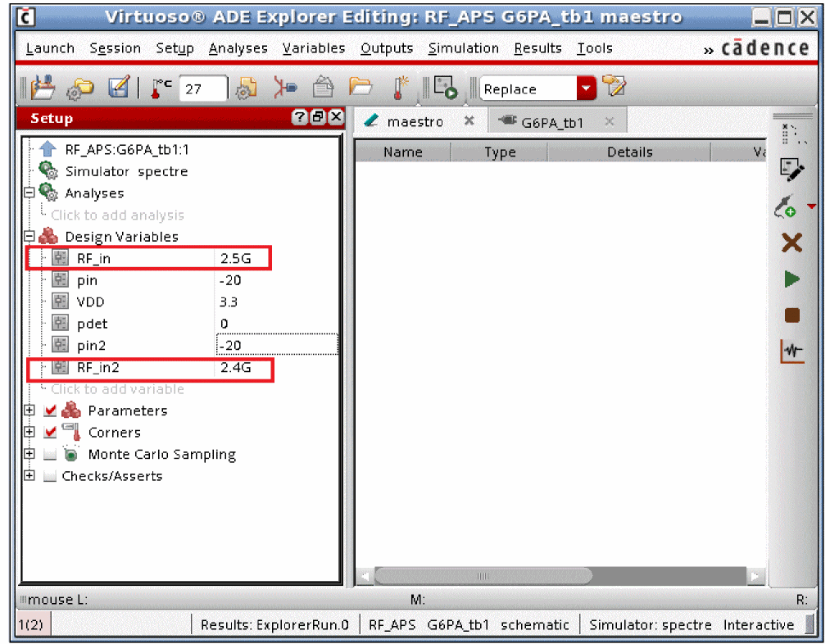
Task: Open the Outputs menu
Action: [x=387, y=48]
